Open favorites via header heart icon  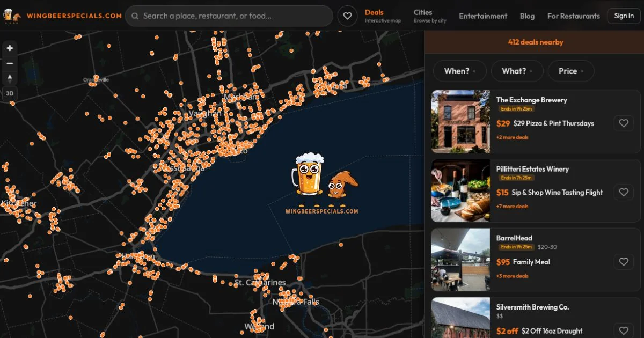click(x=348, y=16)
